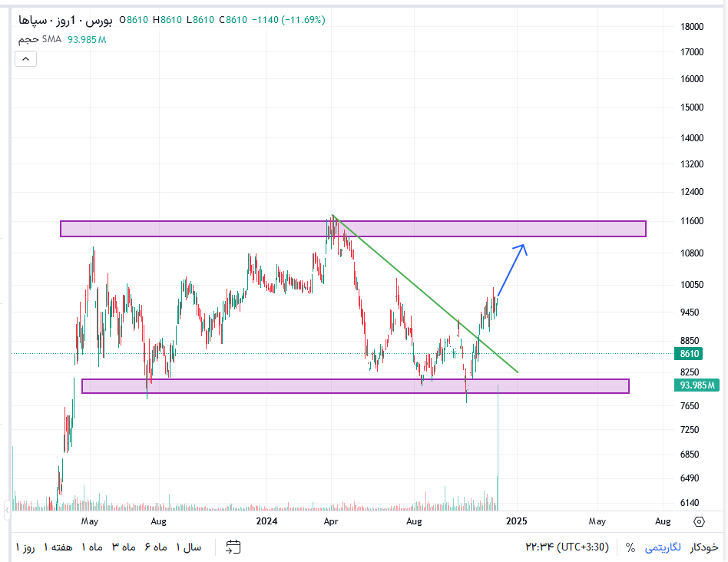The image size is (728, 562).
Task: Open the go-to-date calendar icon
Action: [x=233, y=547]
